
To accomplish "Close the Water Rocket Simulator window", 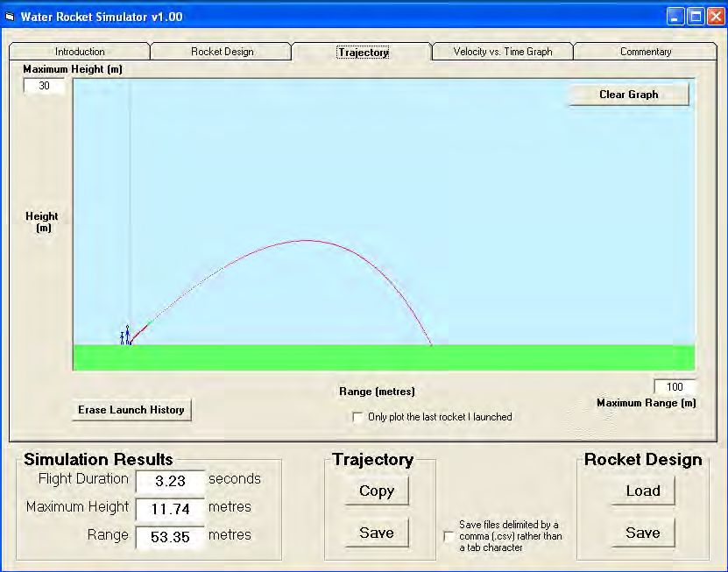I will [716, 18].
